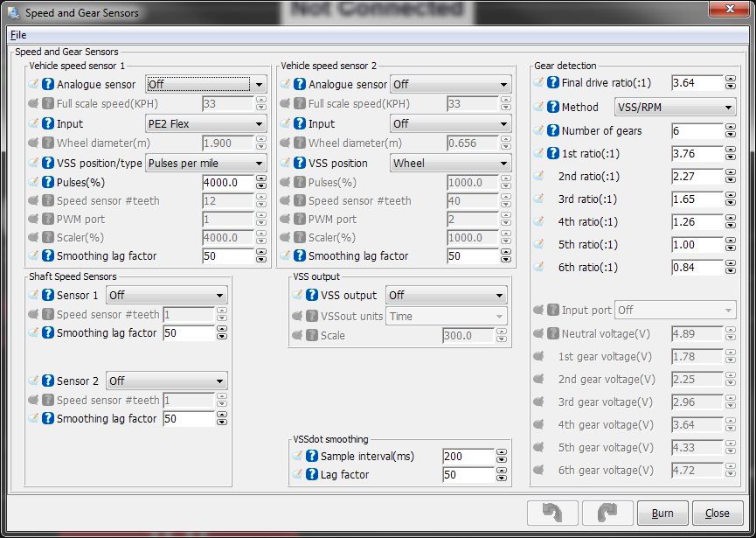756x538 pixels.
Task: Open help for VSS2 VSS position
Action: (x=300, y=163)
